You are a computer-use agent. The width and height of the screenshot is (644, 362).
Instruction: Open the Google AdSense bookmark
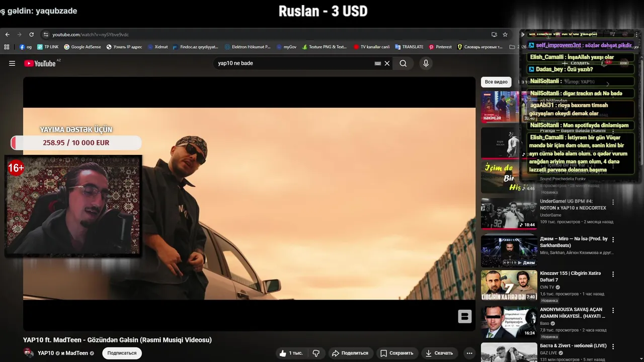pos(83,47)
